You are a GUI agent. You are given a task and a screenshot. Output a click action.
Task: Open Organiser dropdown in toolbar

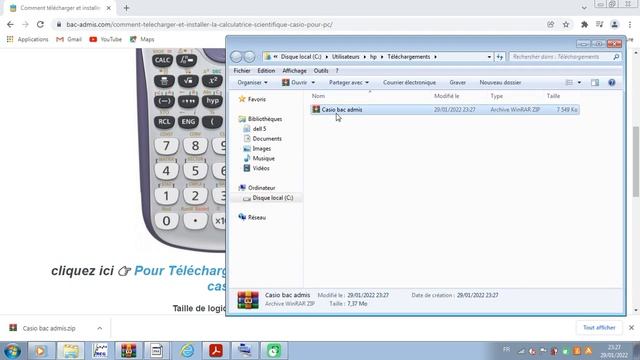pyautogui.click(x=252, y=82)
